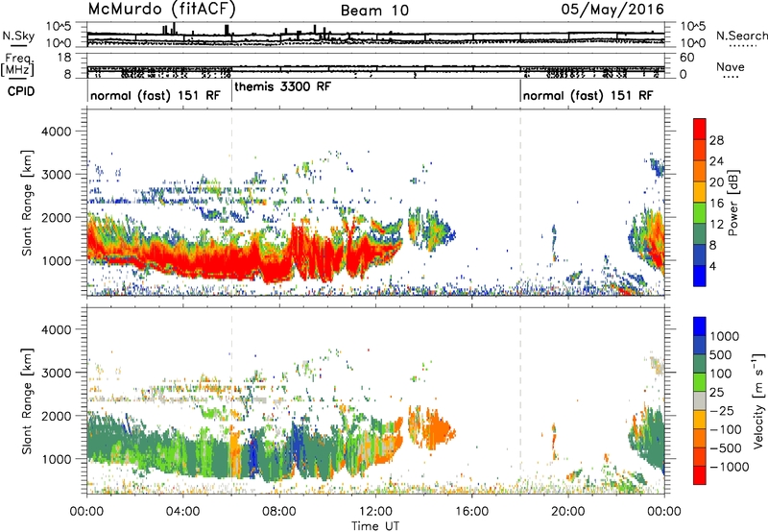Click the normal (fast) 151 RF label starting at 00:00
This screenshot has width=768, height=532.
(x=156, y=95)
